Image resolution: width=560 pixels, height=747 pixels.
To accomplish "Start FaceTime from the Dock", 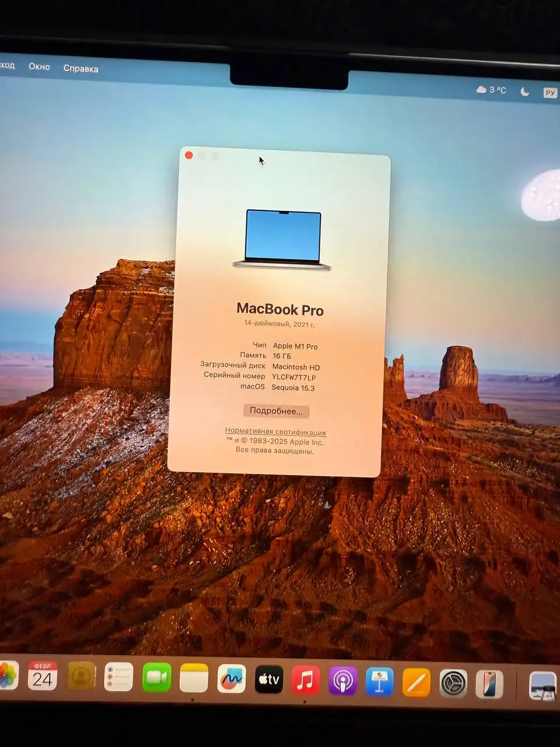I will point(156,679).
